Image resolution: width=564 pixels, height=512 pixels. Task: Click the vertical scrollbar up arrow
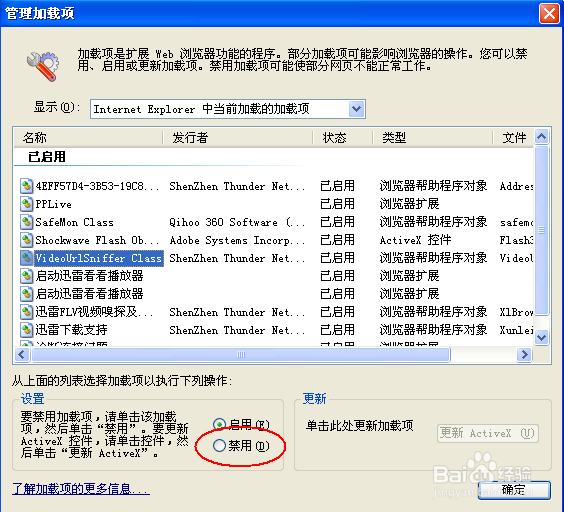[x=541, y=136]
